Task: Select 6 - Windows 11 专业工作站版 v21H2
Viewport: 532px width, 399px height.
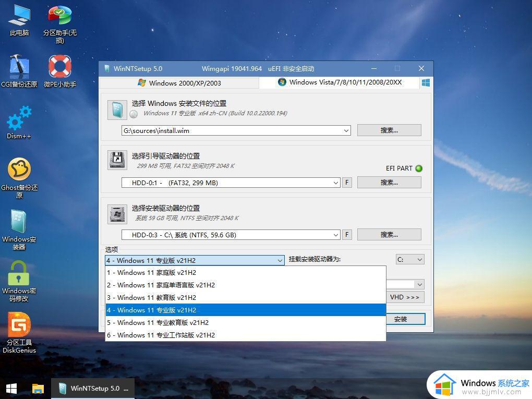Action: (246, 335)
